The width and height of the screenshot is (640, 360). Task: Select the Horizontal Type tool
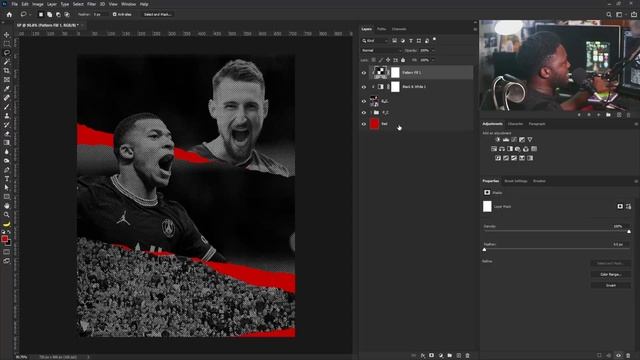pyautogui.click(x=7, y=179)
